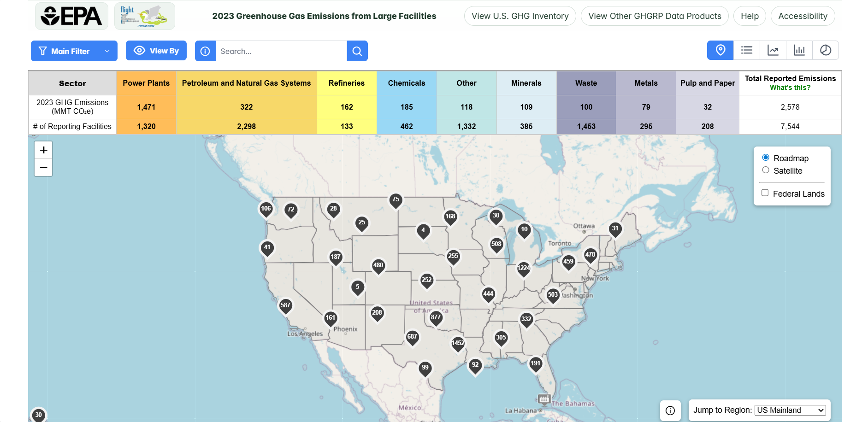Zoom out on the map
Screen dimensions: 868x422
[43, 168]
